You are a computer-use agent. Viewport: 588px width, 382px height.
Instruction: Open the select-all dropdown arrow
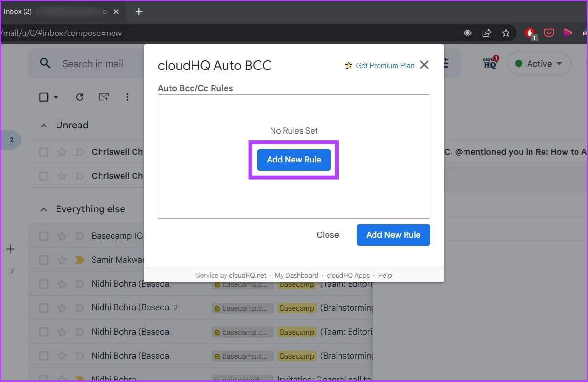pyautogui.click(x=56, y=97)
